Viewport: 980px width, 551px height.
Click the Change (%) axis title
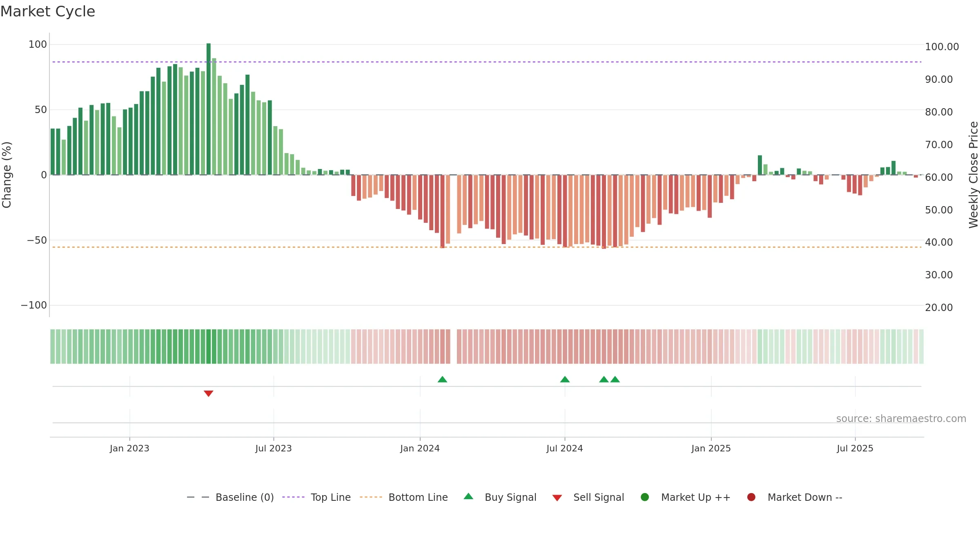(x=7, y=175)
